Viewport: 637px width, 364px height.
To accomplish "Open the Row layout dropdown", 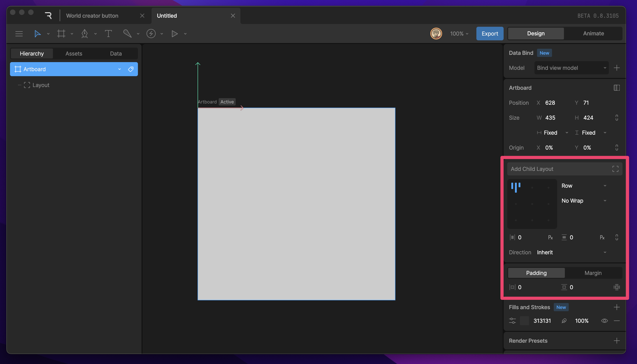I will point(605,185).
